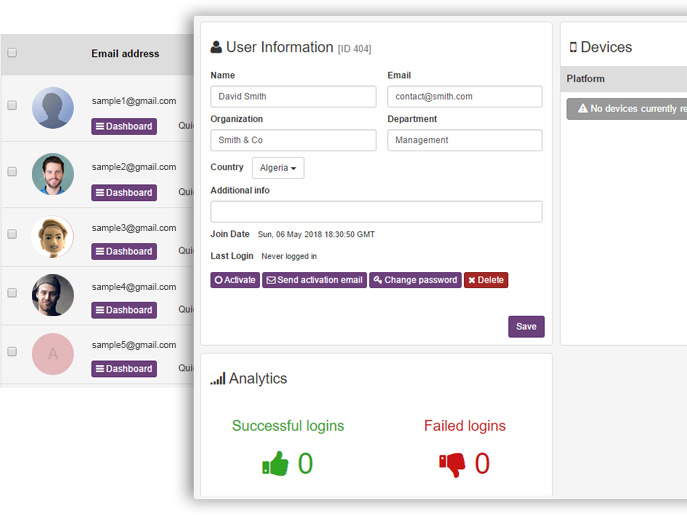Click the mobile phone icon beside Devices
The height and width of the screenshot is (515, 687).
[573, 47]
